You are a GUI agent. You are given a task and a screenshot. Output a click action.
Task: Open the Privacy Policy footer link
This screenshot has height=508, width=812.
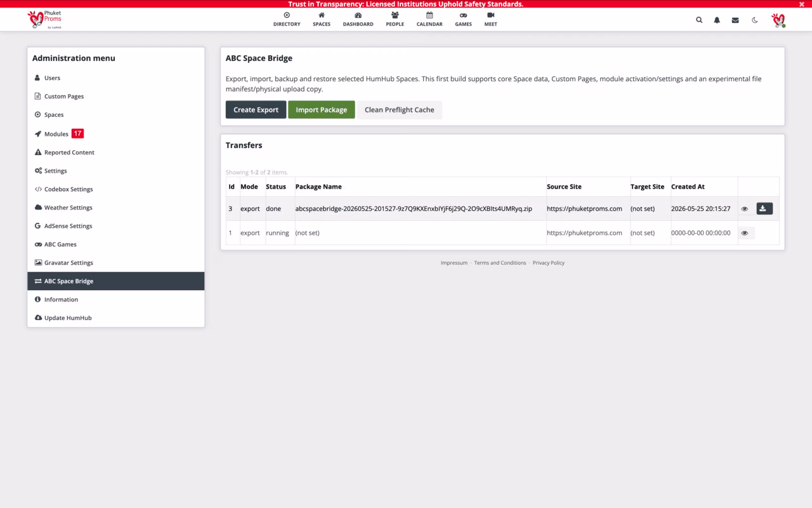point(549,263)
